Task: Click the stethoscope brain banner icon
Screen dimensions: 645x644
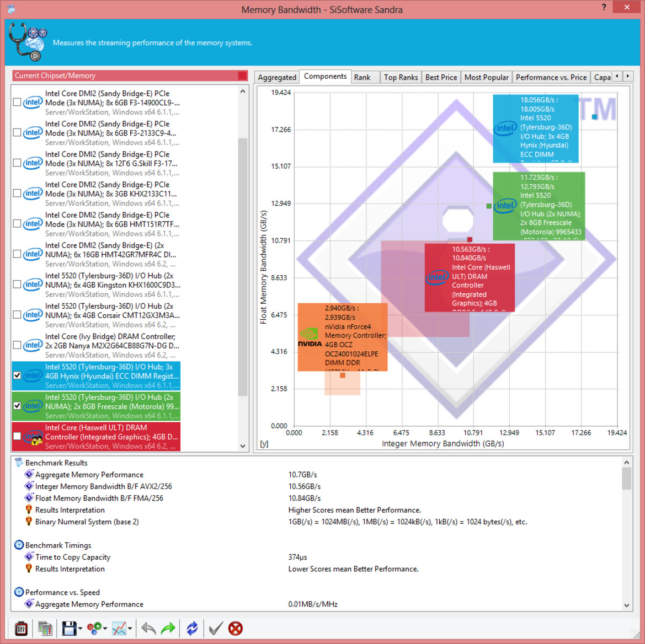Action: (x=28, y=42)
